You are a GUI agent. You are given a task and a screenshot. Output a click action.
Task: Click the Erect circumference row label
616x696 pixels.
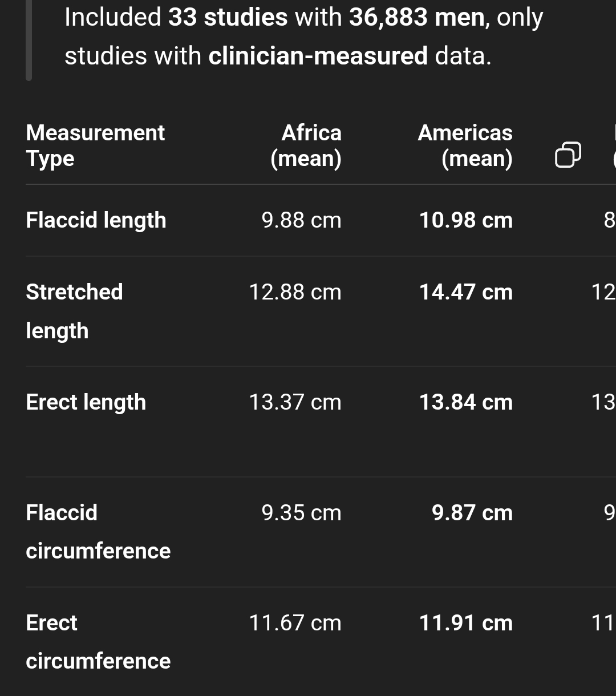pyautogui.click(x=98, y=642)
